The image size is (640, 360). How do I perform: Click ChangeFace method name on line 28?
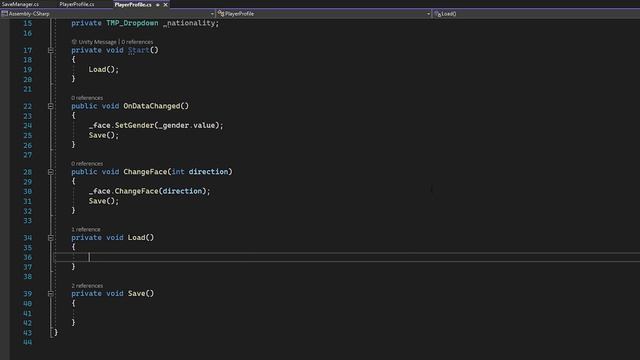145,172
